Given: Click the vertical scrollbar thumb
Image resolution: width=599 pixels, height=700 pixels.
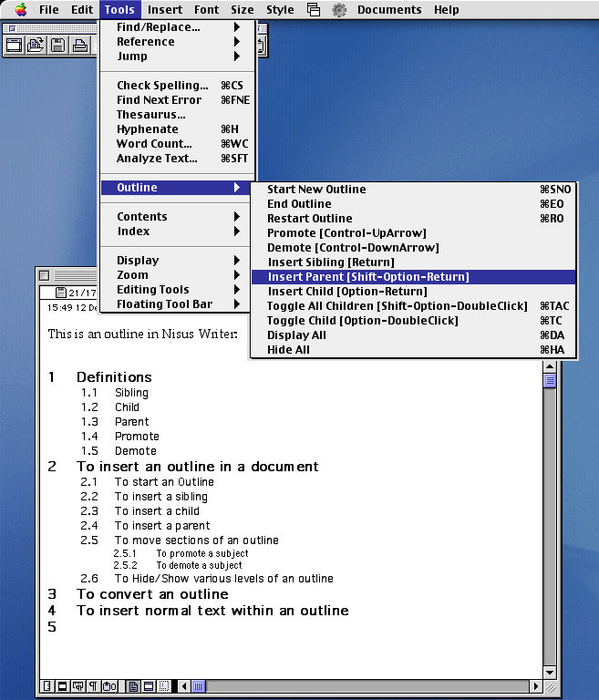Looking at the screenshot, I should 550,381.
